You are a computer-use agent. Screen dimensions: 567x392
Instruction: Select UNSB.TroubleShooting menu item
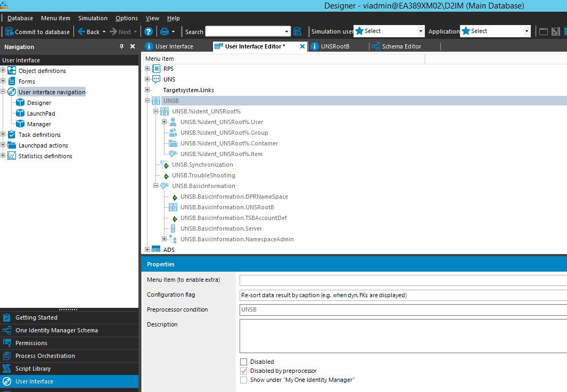[203, 175]
